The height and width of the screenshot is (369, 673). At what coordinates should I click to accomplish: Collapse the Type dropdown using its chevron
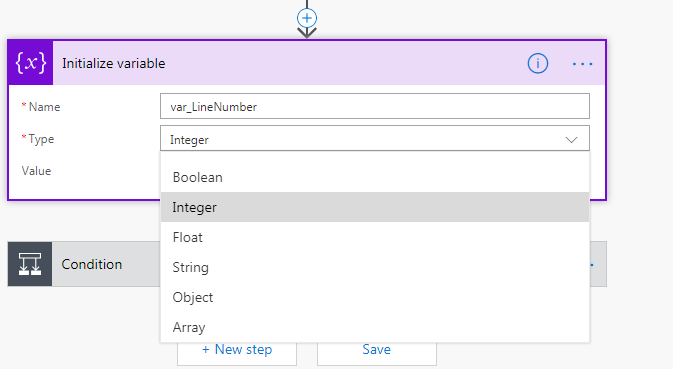pyautogui.click(x=571, y=139)
